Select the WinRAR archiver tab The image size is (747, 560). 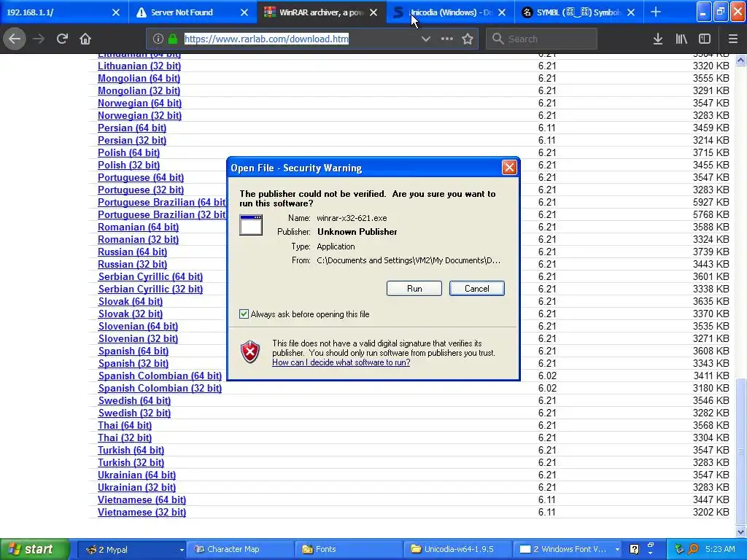(x=322, y=12)
